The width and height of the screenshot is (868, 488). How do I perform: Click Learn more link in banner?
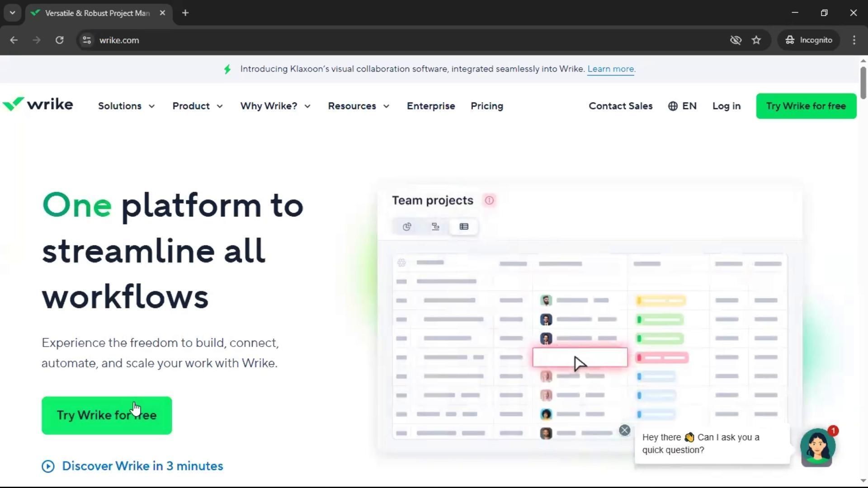tap(610, 69)
